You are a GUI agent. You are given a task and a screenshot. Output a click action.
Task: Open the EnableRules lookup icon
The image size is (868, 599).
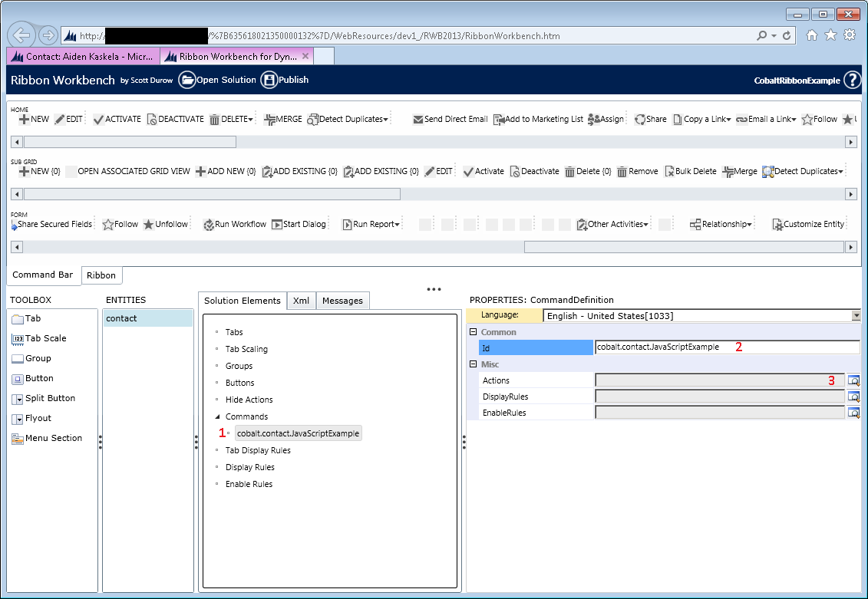853,413
